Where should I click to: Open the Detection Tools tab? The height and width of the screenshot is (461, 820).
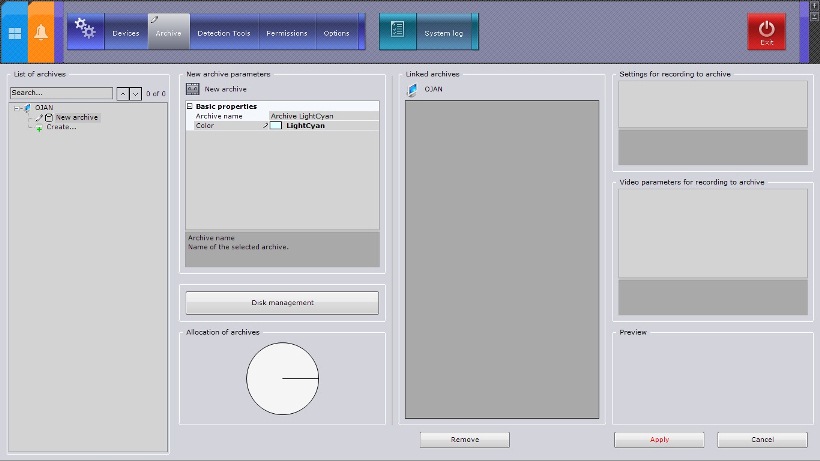tap(224, 33)
